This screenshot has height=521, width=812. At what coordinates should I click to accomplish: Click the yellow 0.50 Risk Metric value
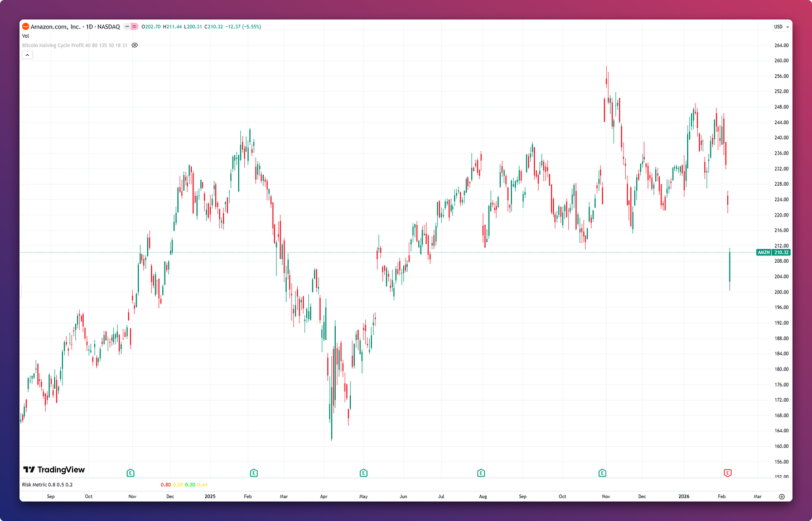pos(178,485)
